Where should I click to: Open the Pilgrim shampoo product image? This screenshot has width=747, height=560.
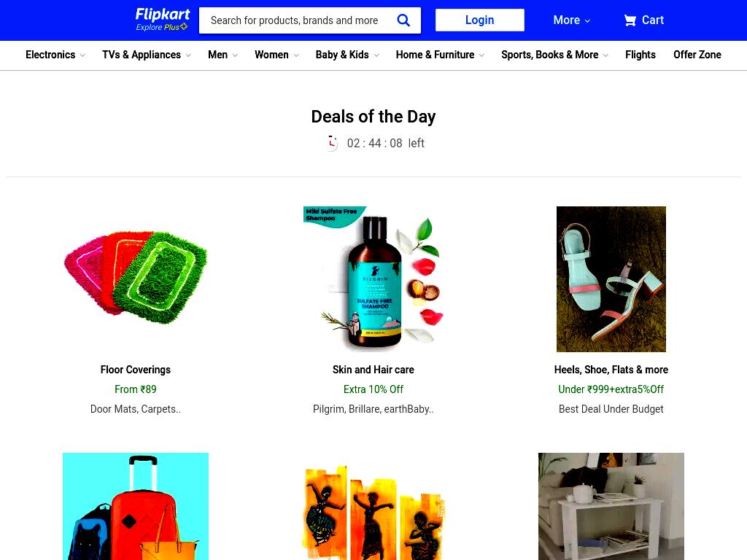[x=373, y=279]
